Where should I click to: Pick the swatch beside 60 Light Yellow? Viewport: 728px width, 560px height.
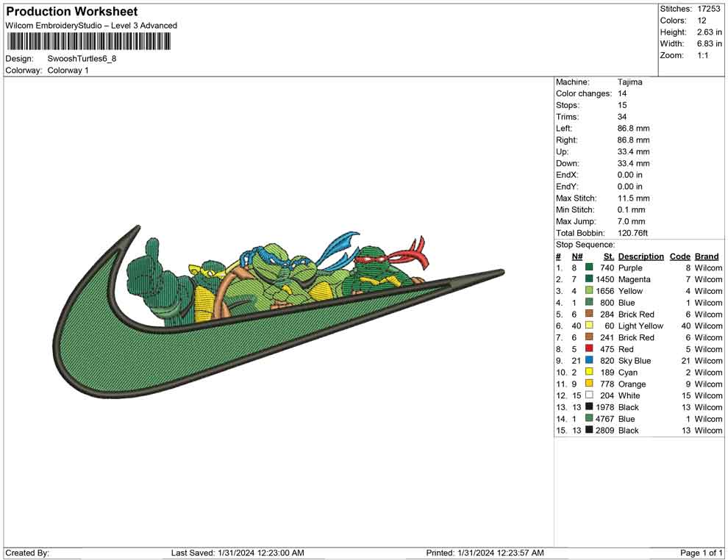tap(589, 326)
